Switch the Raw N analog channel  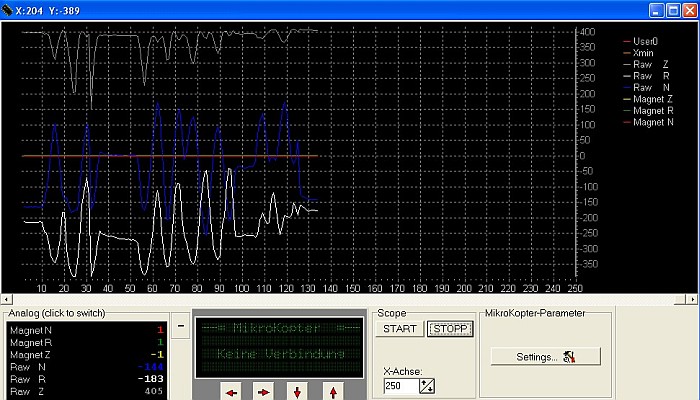tap(30, 366)
